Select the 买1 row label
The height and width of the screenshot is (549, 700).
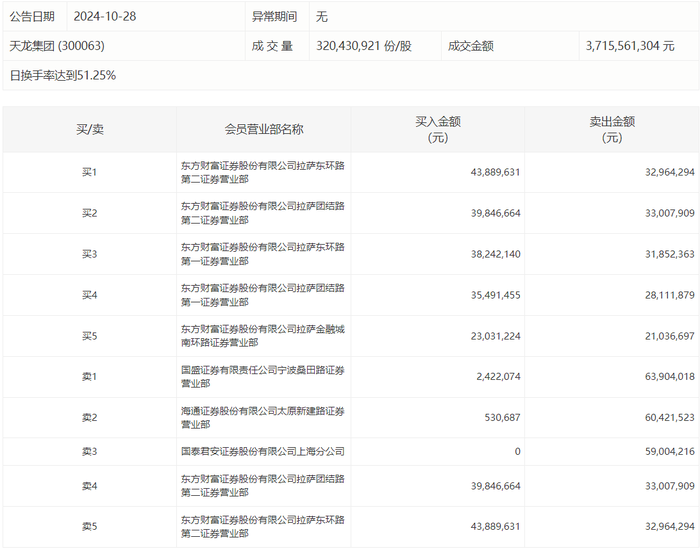click(90, 172)
